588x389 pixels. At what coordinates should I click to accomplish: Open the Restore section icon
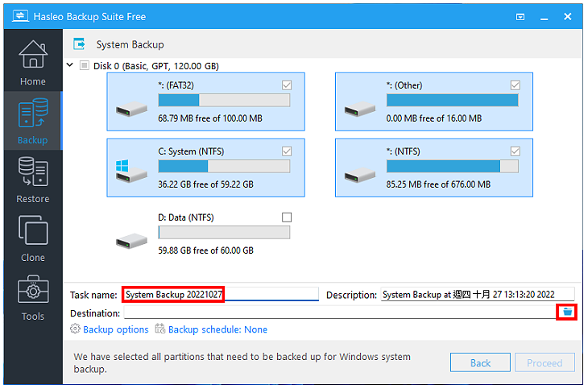click(33, 172)
